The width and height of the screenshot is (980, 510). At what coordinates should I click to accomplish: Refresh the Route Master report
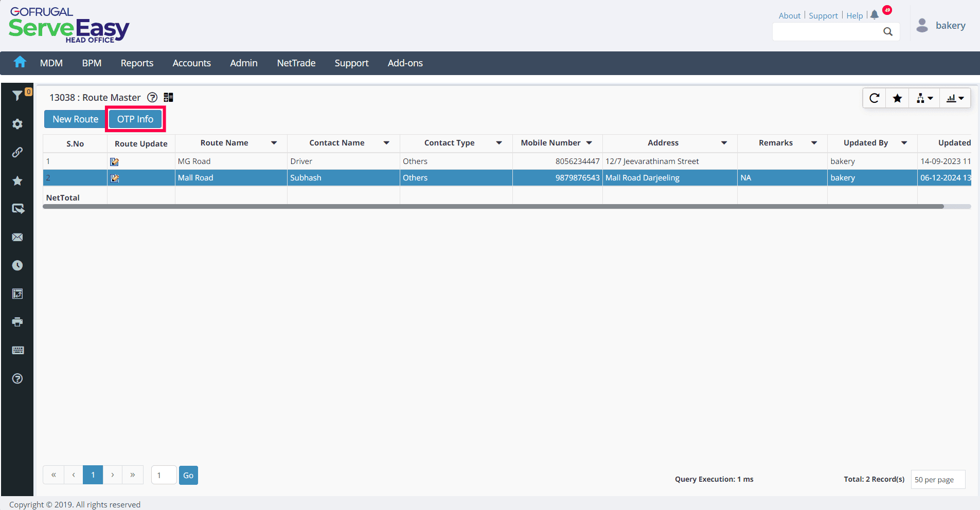874,98
